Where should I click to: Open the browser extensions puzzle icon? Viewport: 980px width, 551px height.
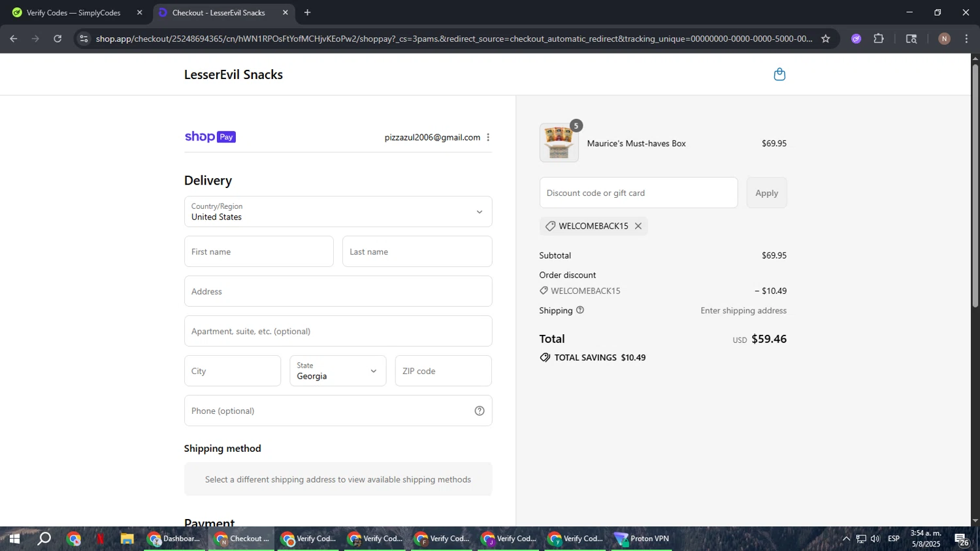click(879, 39)
